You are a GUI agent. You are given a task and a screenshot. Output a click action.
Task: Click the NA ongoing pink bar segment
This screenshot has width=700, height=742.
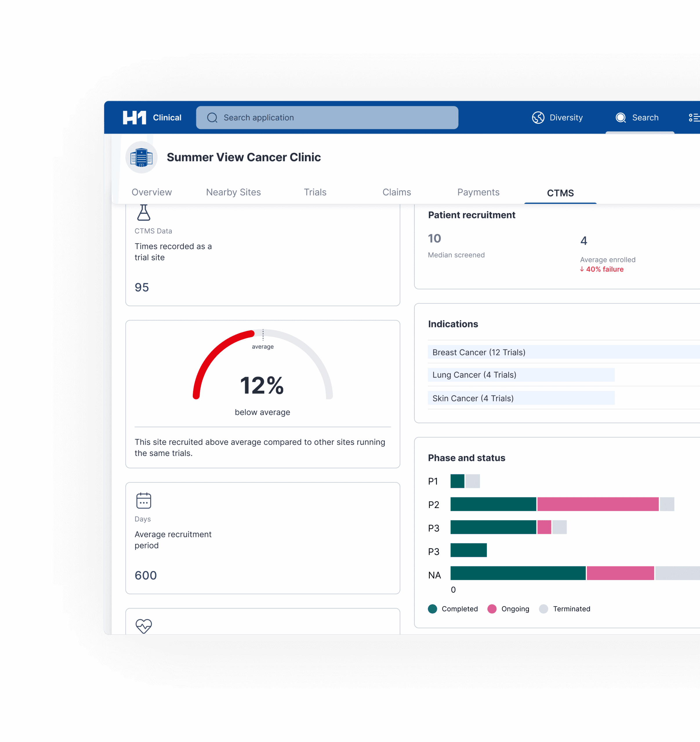[x=621, y=573]
